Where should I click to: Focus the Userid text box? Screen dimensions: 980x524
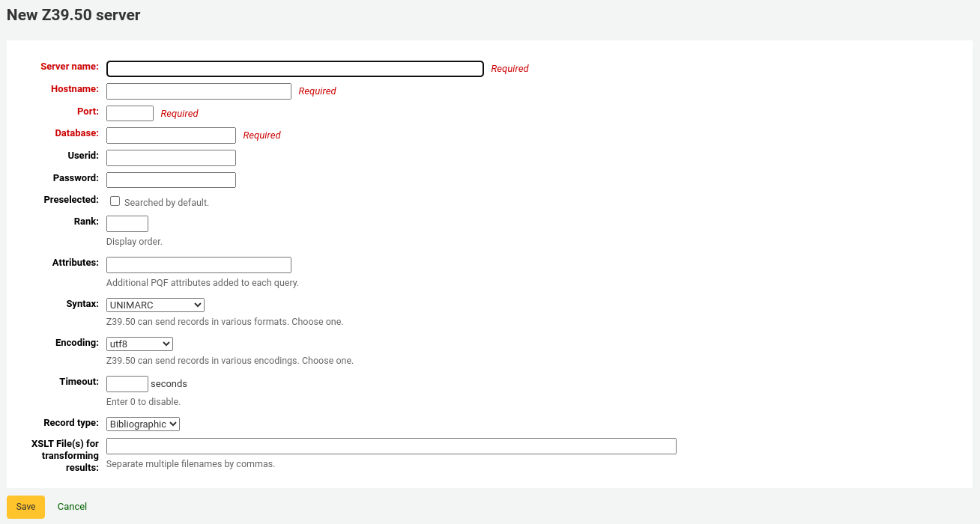click(x=171, y=158)
